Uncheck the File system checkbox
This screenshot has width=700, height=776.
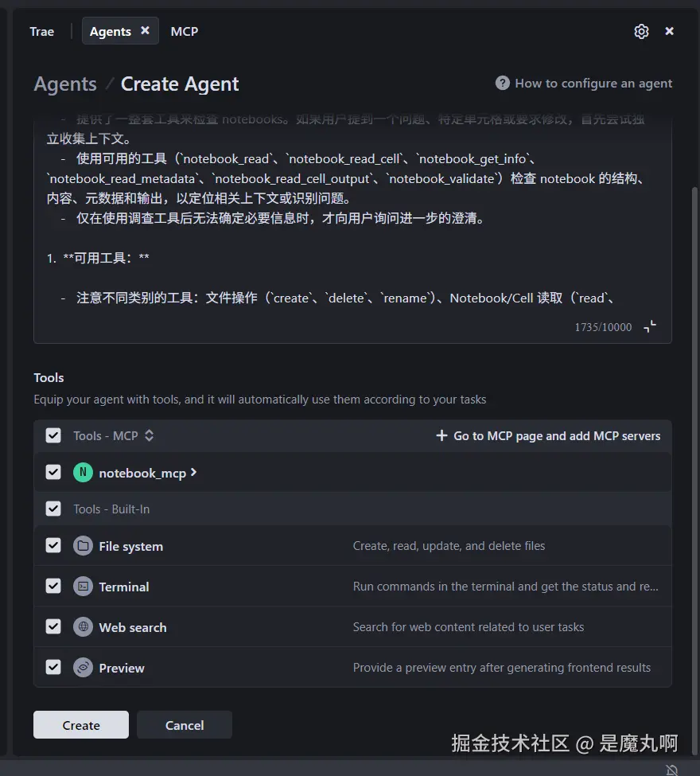(53, 546)
